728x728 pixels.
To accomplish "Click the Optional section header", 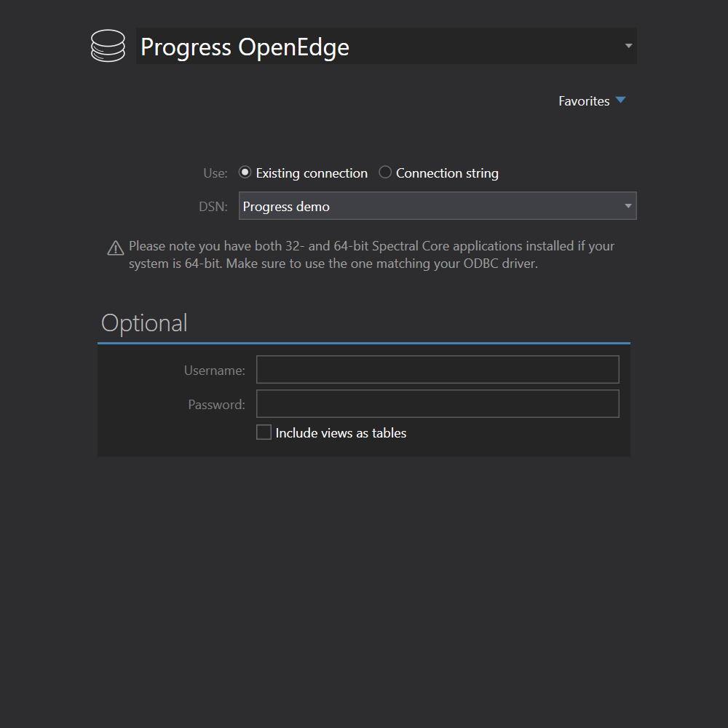I will (144, 323).
